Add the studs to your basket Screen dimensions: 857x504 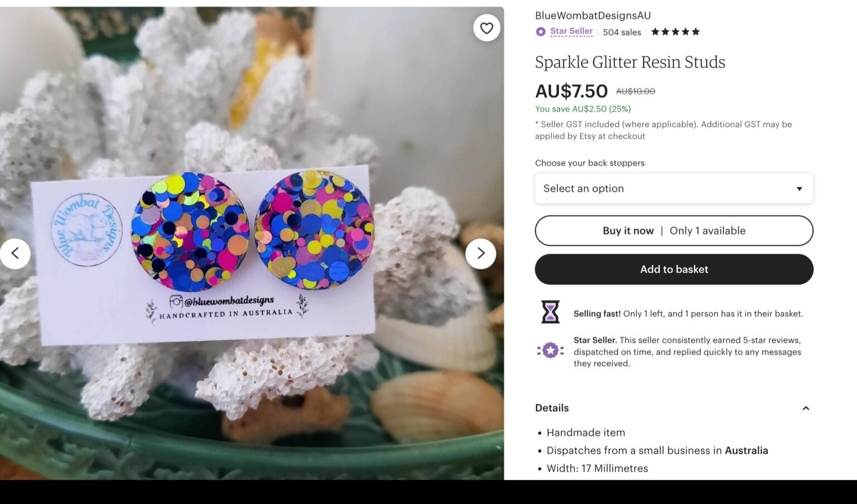pos(673,269)
